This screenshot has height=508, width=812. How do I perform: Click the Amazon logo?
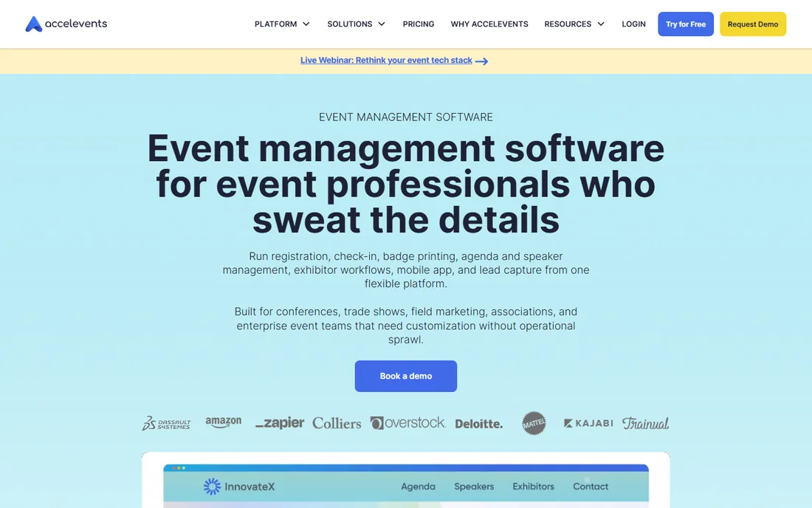(x=223, y=422)
